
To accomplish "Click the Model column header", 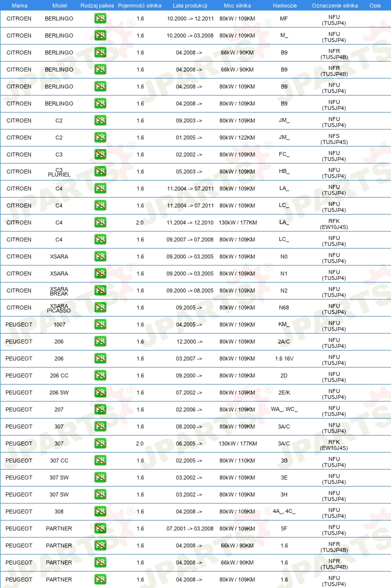I will pyautogui.click(x=59, y=5).
